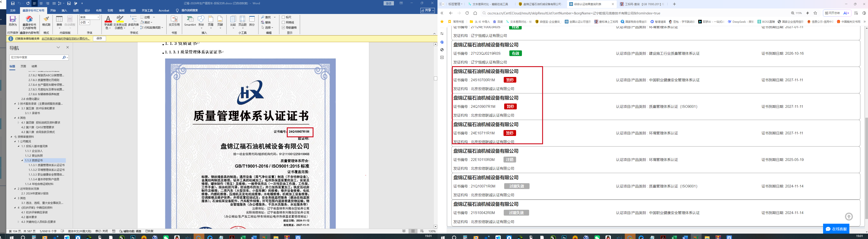
Task: Bookmark this page with the star icon
Action: [815, 13]
